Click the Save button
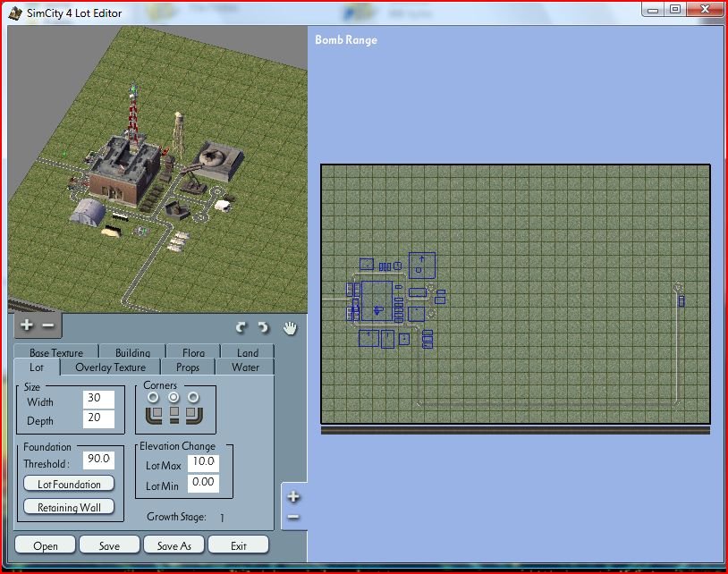 pyautogui.click(x=110, y=545)
